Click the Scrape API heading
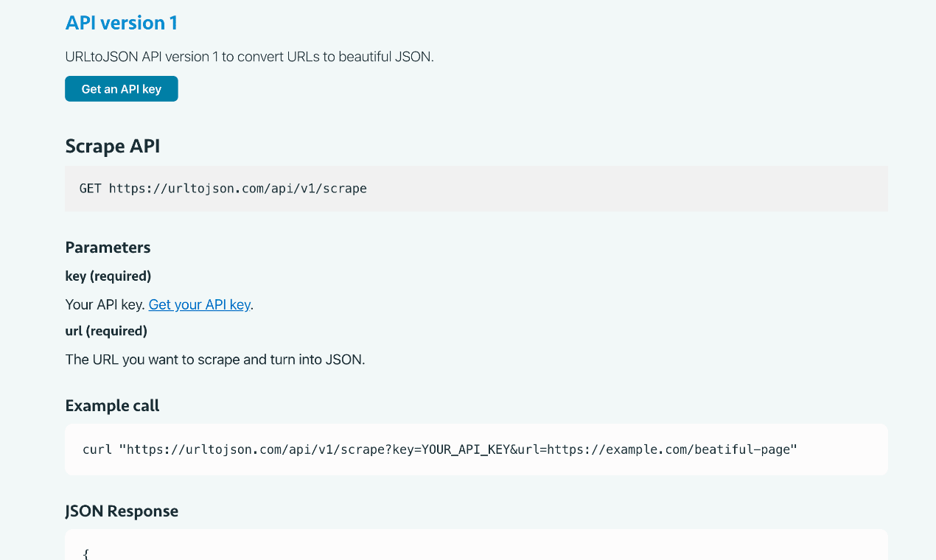Viewport: 936px width, 560px height. [112, 146]
